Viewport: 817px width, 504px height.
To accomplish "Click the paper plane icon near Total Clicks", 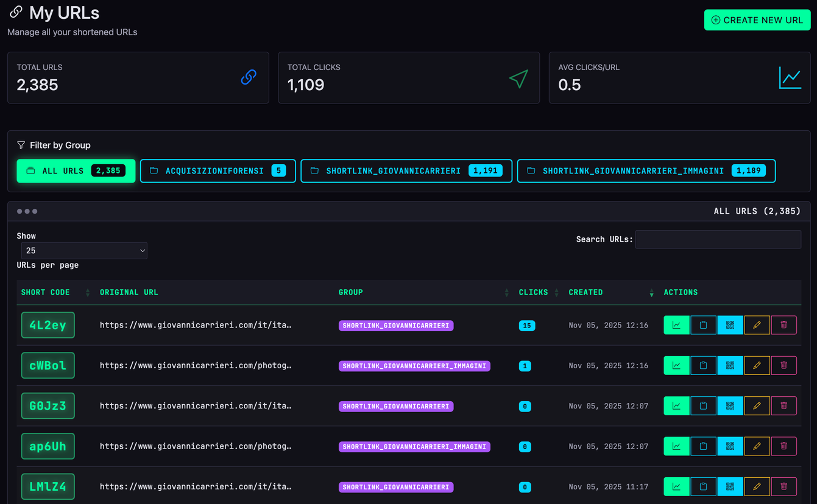I will [x=518, y=79].
